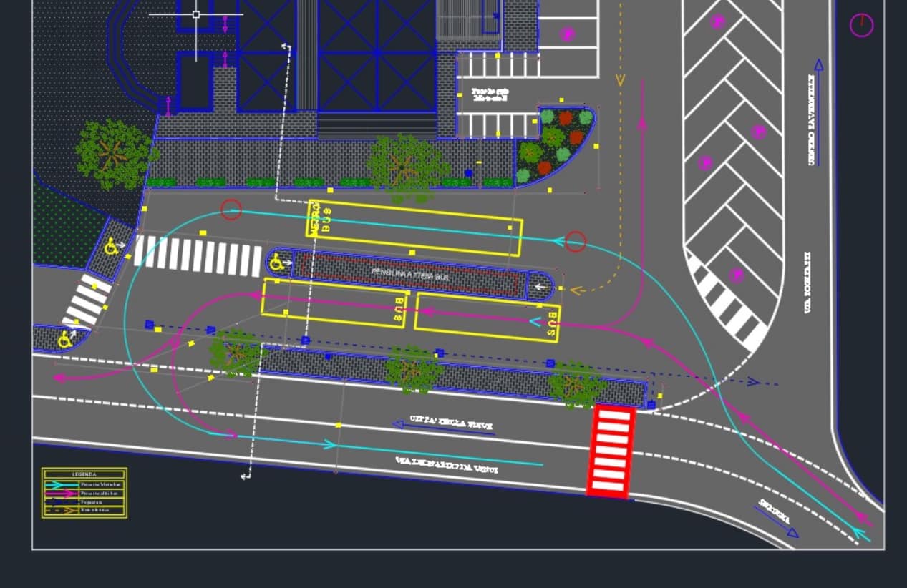
Task: Click the magenta disabled symbol in top parking stall
Action: [x=567, y=34]
